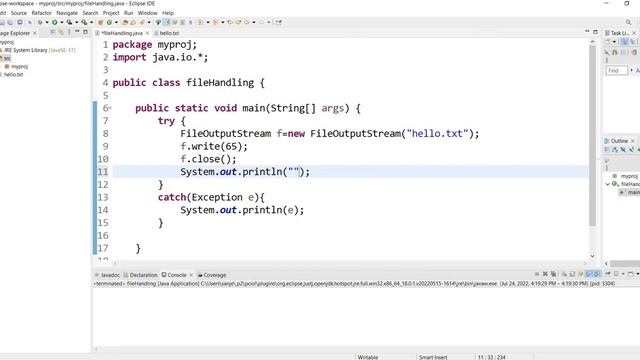Select hello.txt in Package Explorer
The image size is (640, 360).
coord(13,75)
